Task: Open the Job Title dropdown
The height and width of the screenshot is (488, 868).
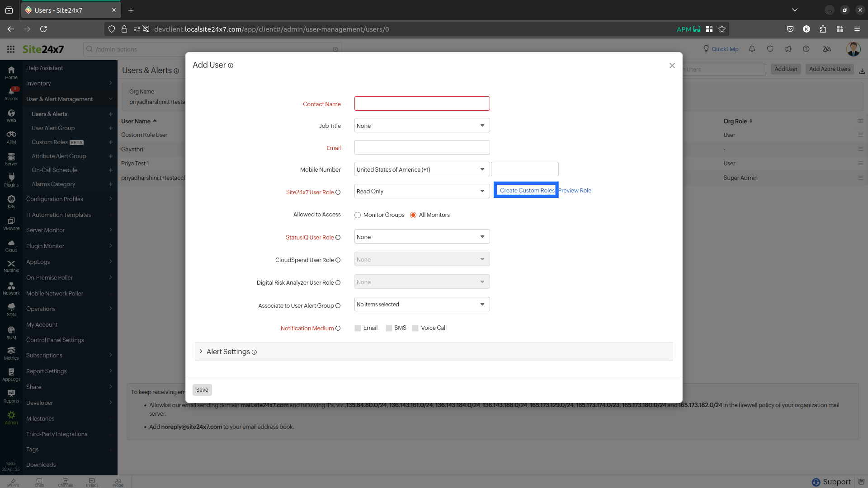Action: (x=422, y=126)
